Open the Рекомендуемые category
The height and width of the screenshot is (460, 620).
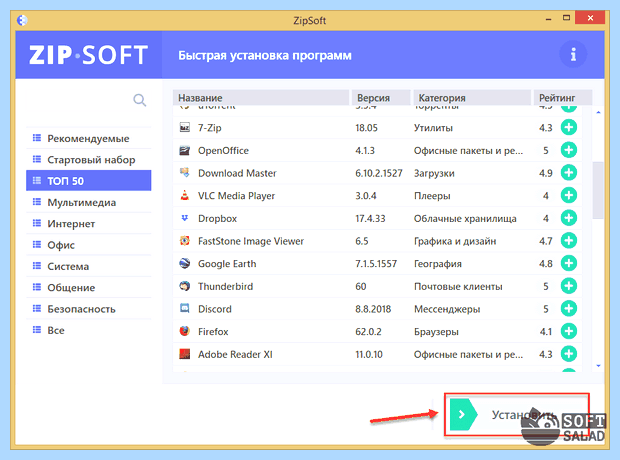[x=89, y=138]
